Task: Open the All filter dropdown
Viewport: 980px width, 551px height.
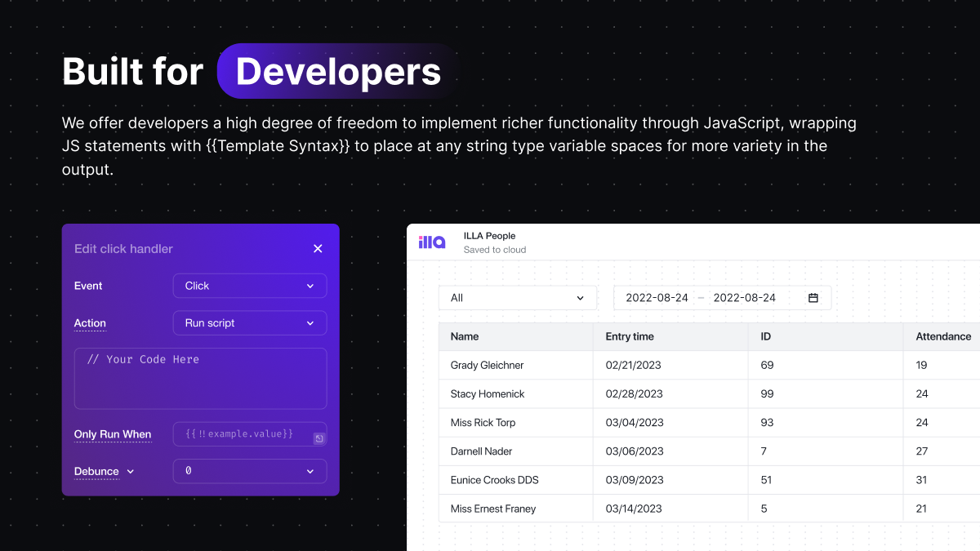Action: (519, 298)
